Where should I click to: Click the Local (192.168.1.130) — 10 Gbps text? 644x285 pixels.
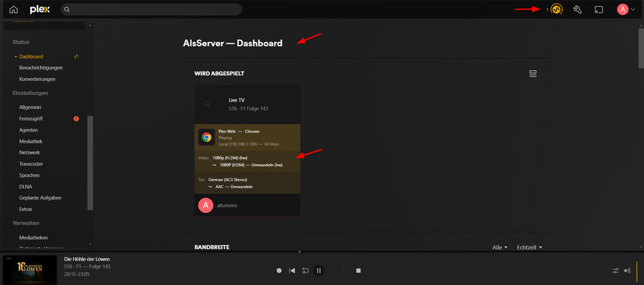(249, 144)
